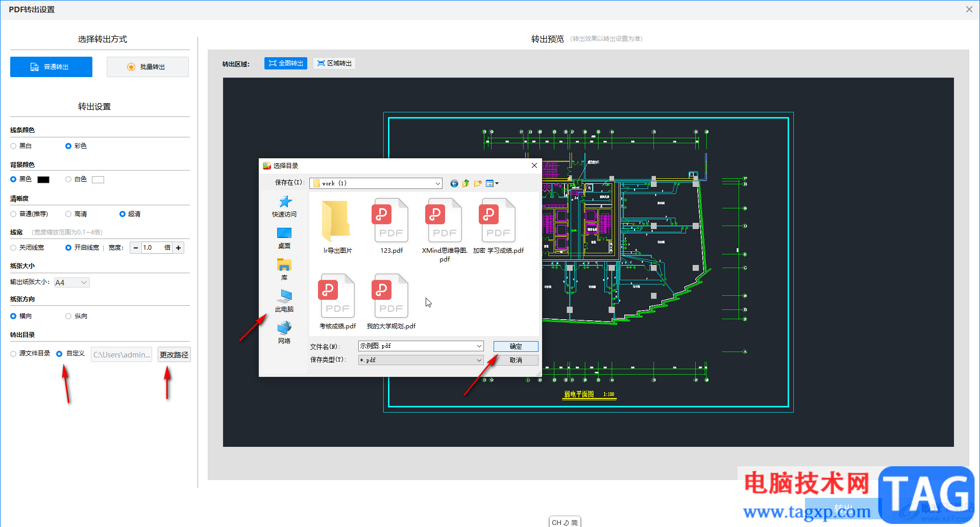980x527 pixels.
Task: Open Quick Access (快速访问) in sidebar
Action: pyautogui.click(x=284, y=207)
